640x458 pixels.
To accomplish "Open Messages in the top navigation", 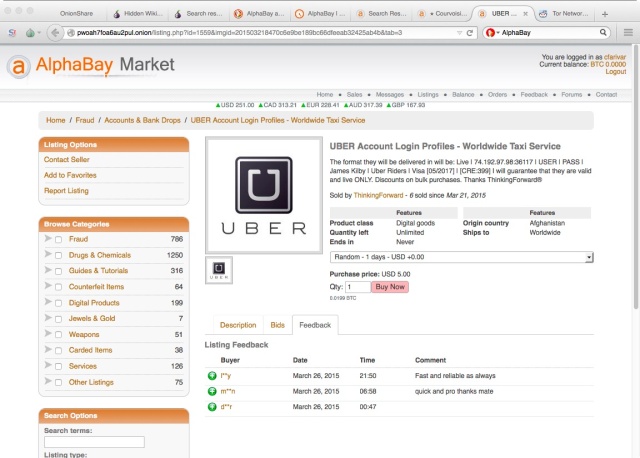I will (x=390, y=95).
